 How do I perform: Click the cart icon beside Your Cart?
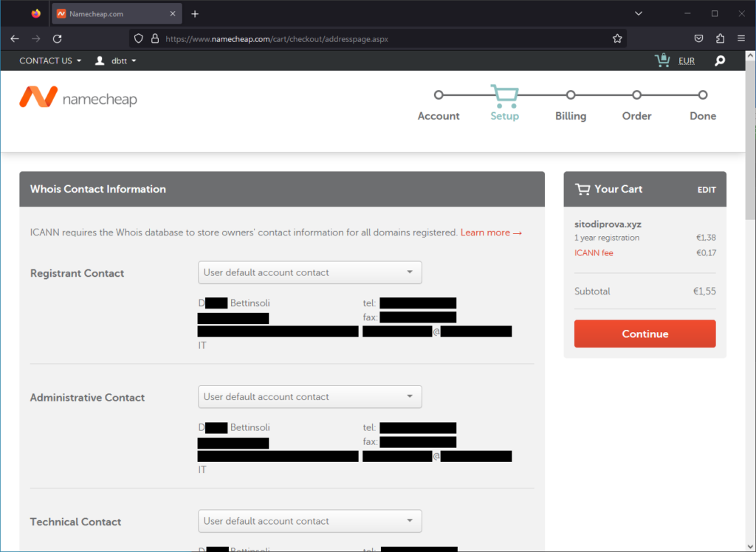coord(583,189)
